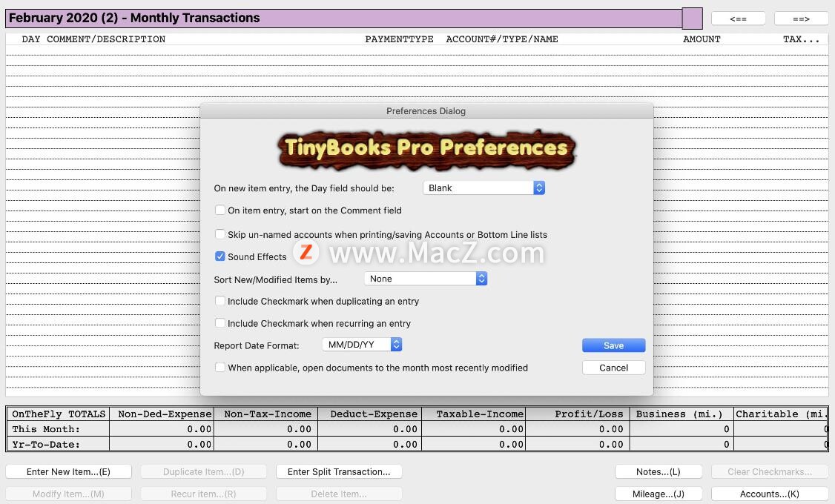Click the 'Profit/Loss' totals header

click(589, 414)
